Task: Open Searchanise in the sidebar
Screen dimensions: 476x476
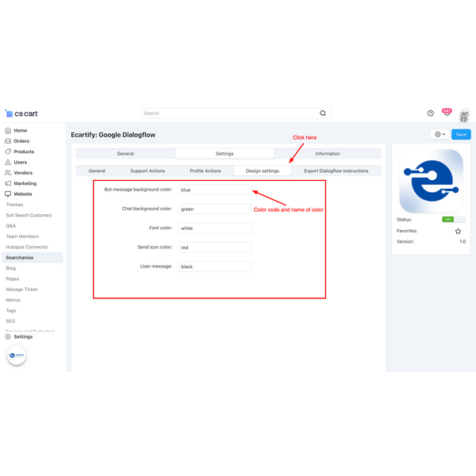Action: pos(20,258)
